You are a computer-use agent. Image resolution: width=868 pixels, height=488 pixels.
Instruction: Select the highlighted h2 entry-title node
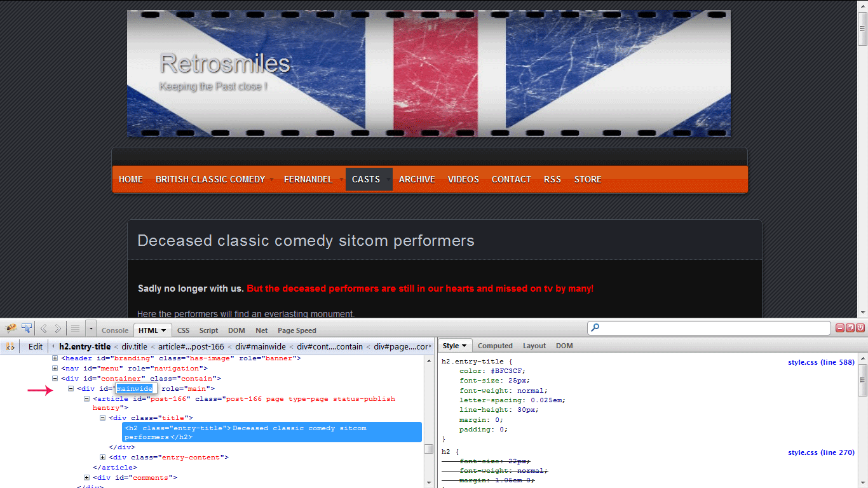[x=272, y=433]
